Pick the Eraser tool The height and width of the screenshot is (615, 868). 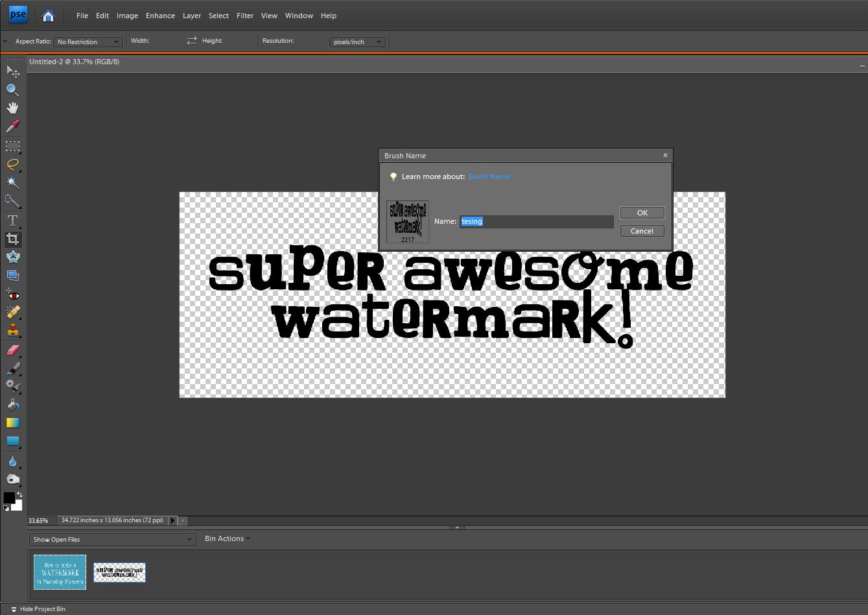12,350
